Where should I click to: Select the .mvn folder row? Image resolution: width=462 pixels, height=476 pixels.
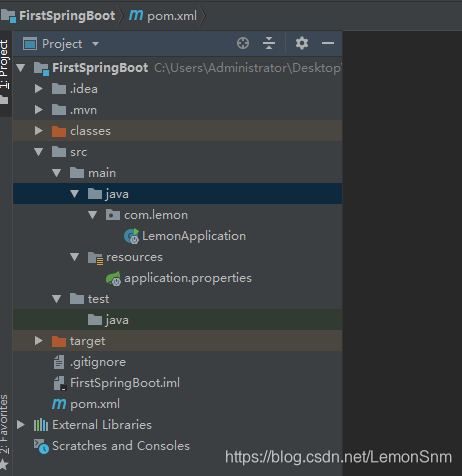[177, 110]
